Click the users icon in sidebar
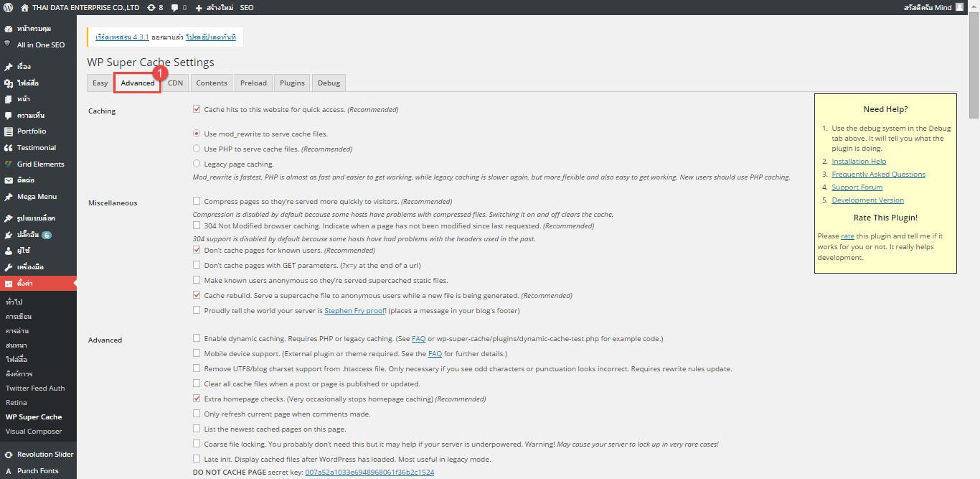 [x=9, y=251]
